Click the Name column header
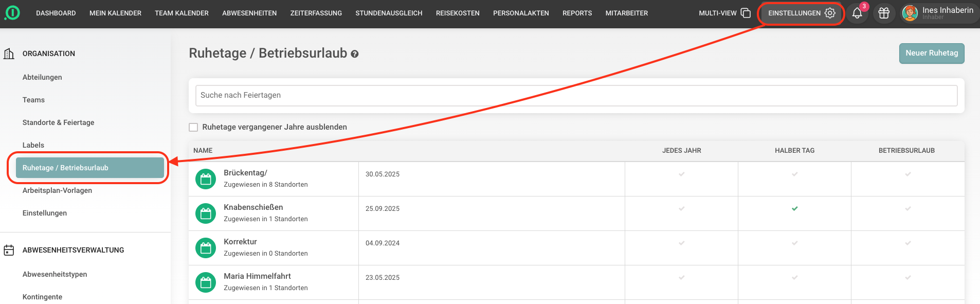 coord(203,151)
